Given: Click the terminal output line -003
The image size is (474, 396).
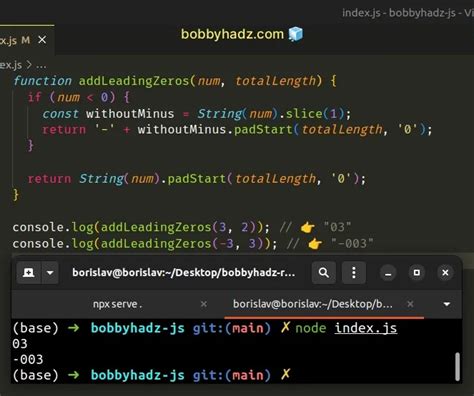Looking at the screenshot, I should [x=28, y=359].
